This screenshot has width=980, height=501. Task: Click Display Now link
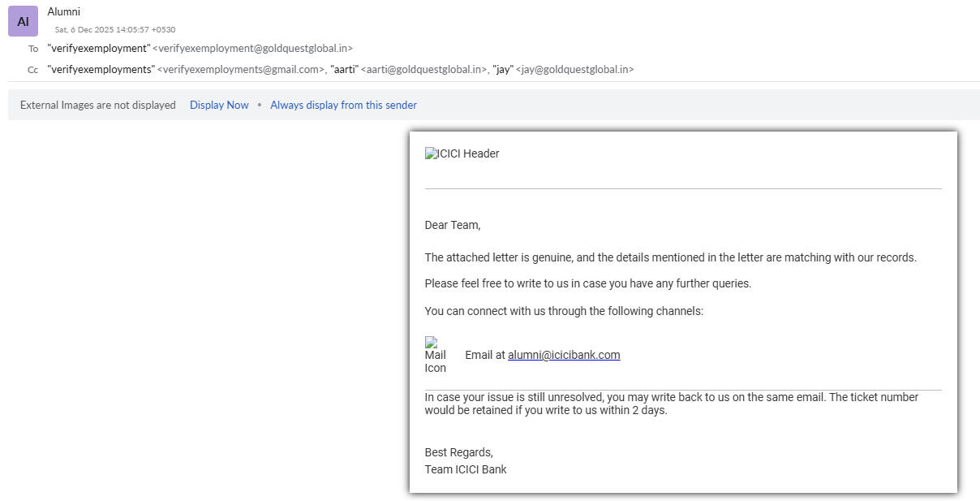[219, 105]
